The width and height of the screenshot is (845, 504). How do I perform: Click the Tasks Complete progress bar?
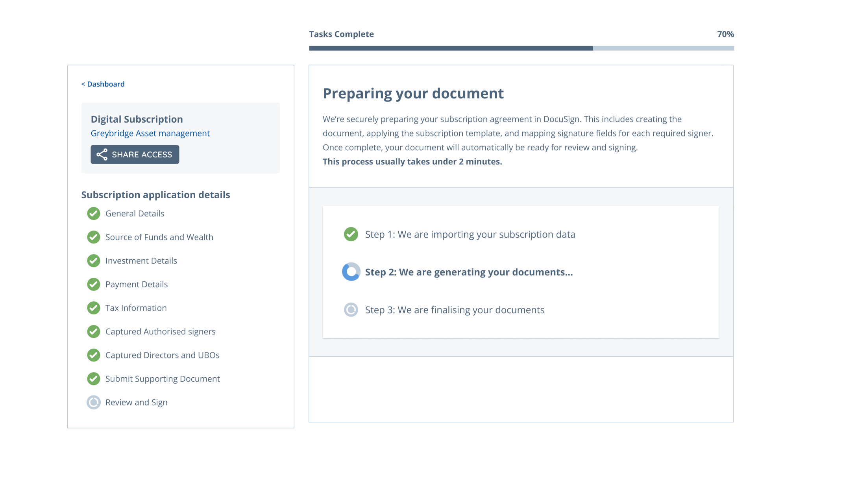coord(521,48)
